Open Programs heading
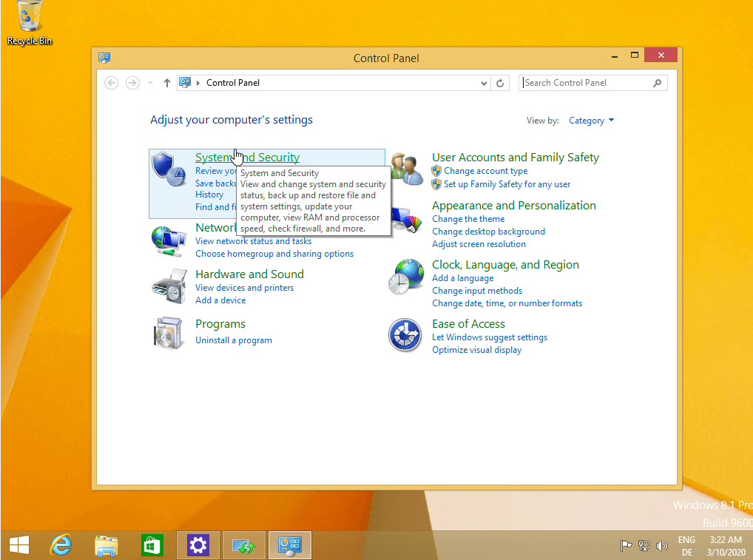Image resolution: width=753 pixels, height=560 pixels. click(x=220, y=324)
